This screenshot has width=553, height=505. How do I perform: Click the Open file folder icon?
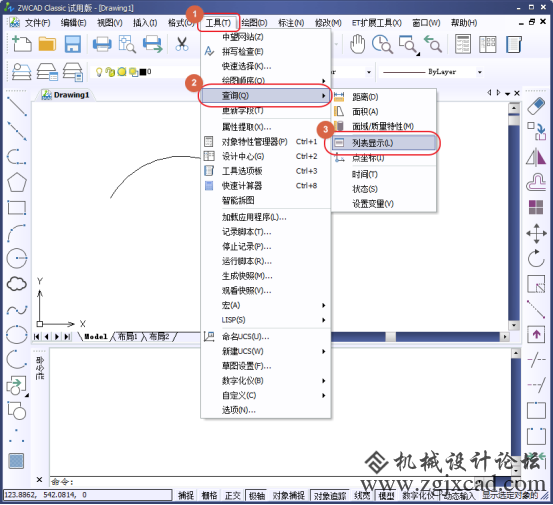[x=47, y=44]
